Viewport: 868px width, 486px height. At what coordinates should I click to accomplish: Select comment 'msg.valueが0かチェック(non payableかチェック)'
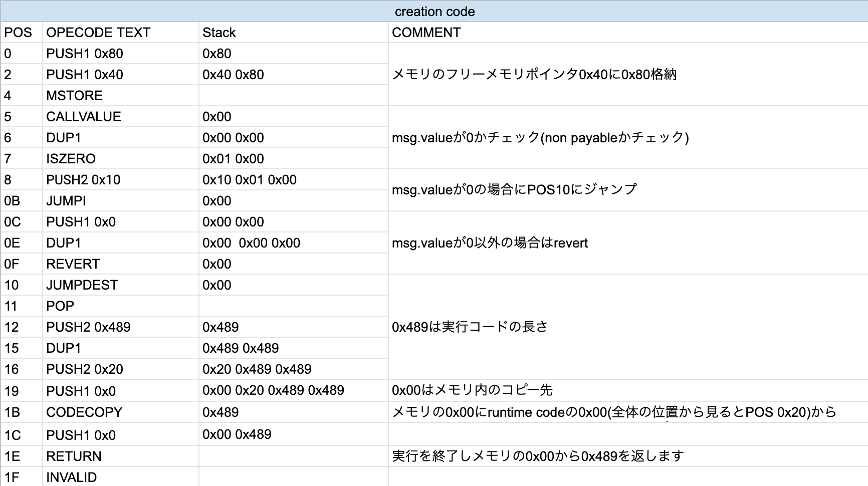point(628,138)
